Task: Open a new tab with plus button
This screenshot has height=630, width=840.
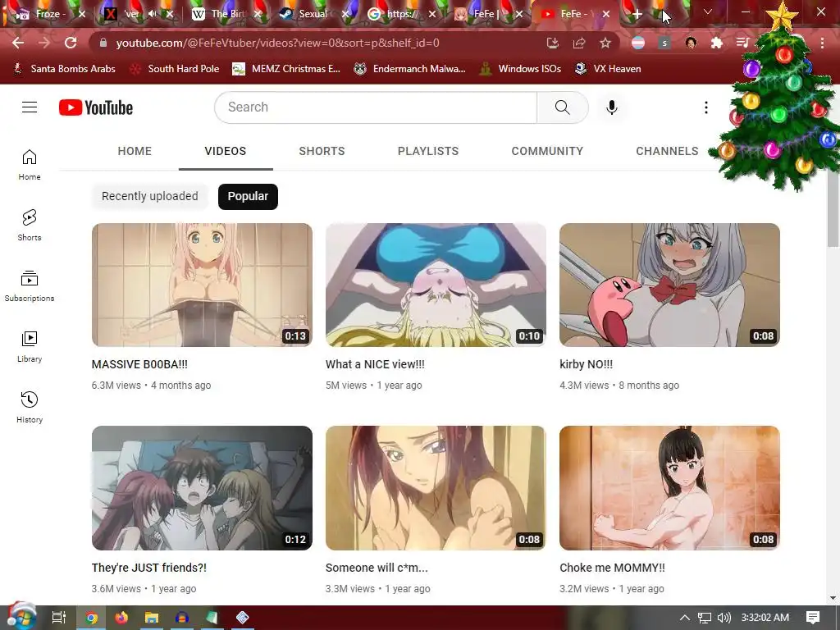Action: pyautogui.click(x=637, y=15)
